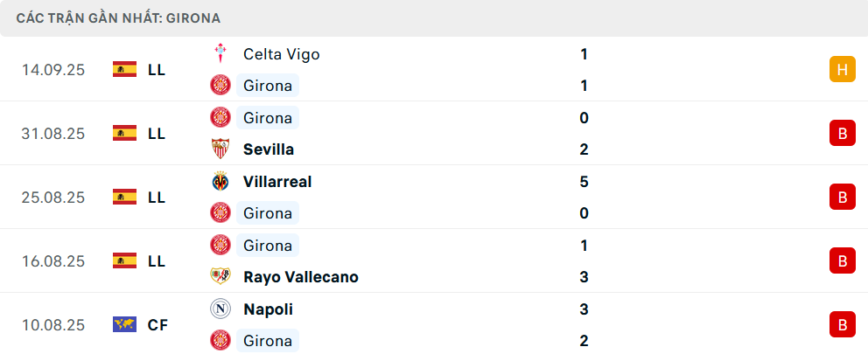Click the CF competition label

pos(157,325)
